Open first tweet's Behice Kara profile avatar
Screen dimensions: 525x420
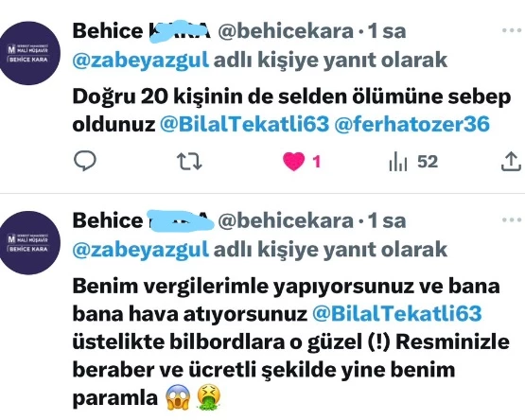pyautogui.click(x=29, y=53)
